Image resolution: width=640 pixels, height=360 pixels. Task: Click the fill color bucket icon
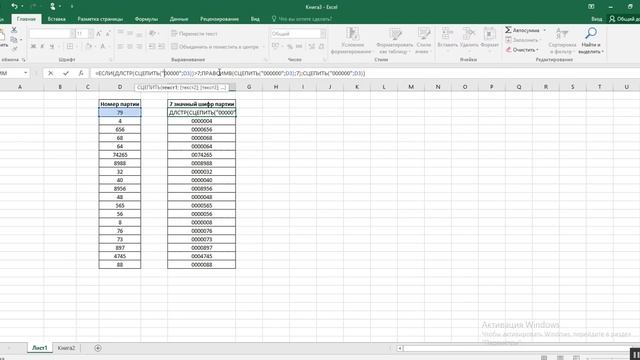tap(89, 47)
